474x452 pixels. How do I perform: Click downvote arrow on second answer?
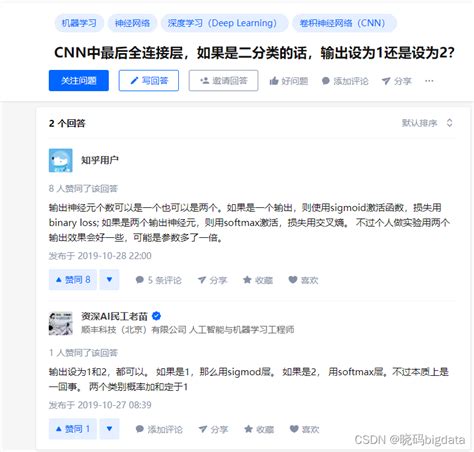pyautogui.click(x=109, y=429)
